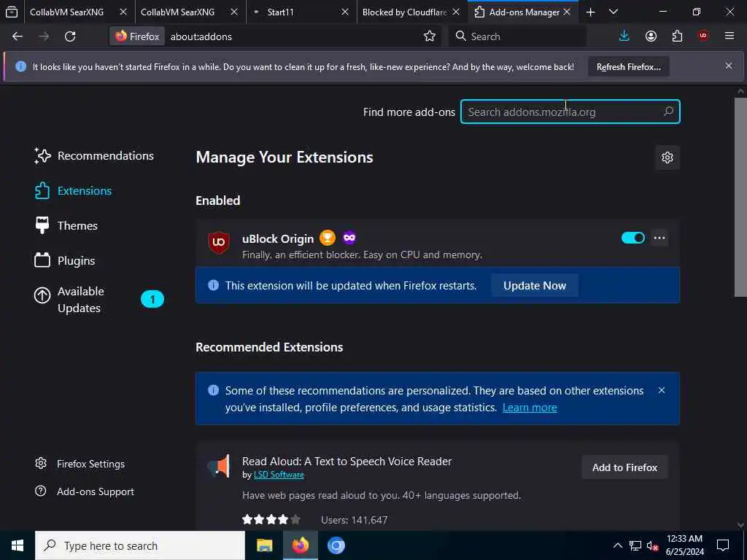Click search magnifier in add-ons search box
Viewport: 747px width, 560px height.
pyautogui.click(x=668, y=112)
